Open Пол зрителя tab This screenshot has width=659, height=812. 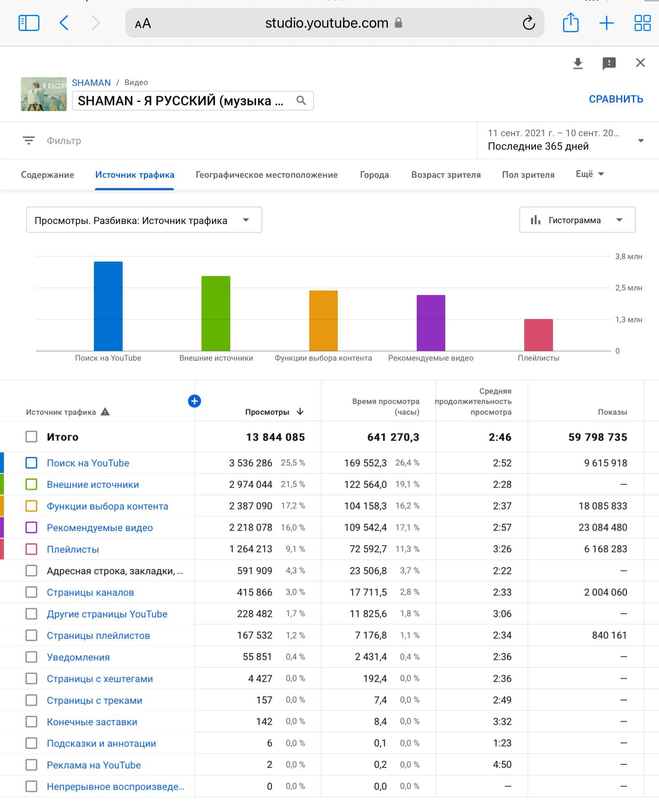(528, 175)
